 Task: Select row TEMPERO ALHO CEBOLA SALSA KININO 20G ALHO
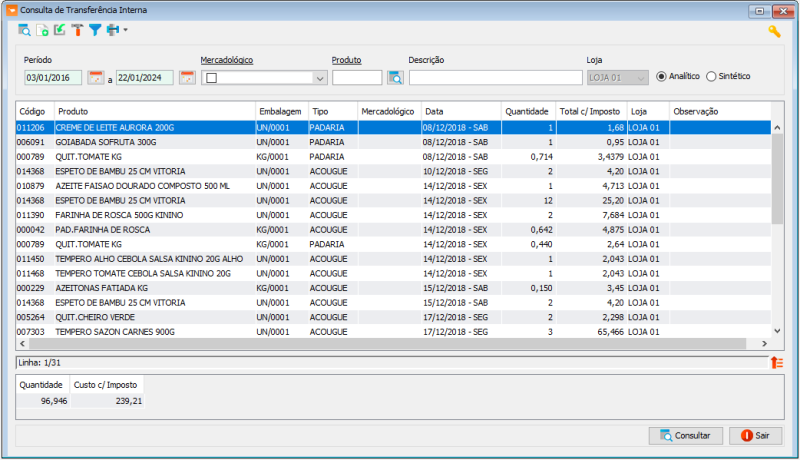[393, 259]
